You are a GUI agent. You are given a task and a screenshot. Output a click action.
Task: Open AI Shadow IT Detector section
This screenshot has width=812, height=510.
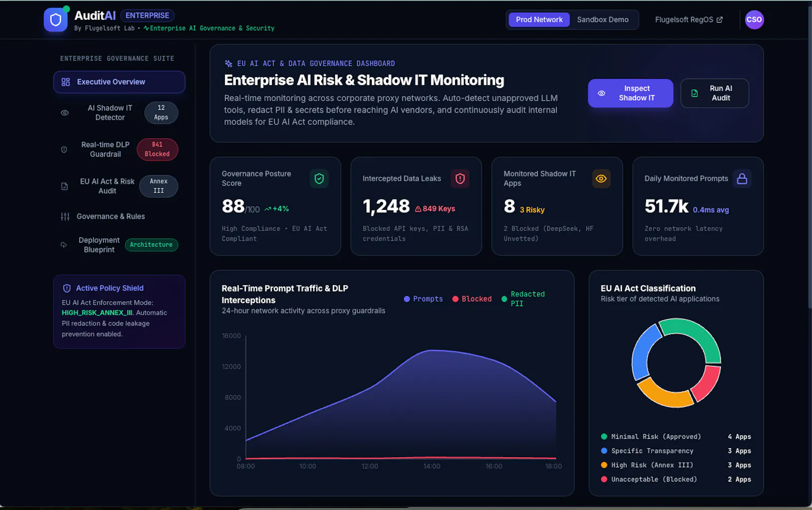[x=119, y=113]
